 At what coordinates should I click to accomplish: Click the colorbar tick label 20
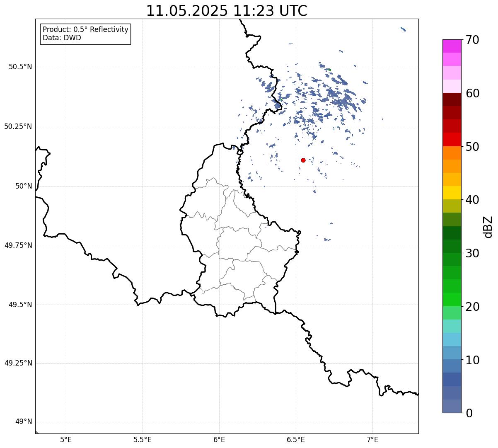coord(472,307)
